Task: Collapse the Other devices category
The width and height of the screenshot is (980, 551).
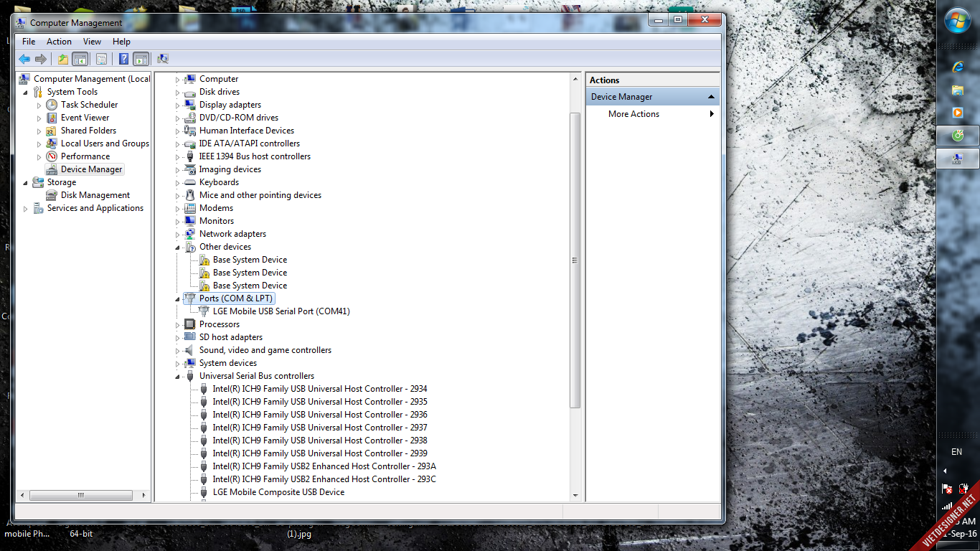Action: [178, 247]
